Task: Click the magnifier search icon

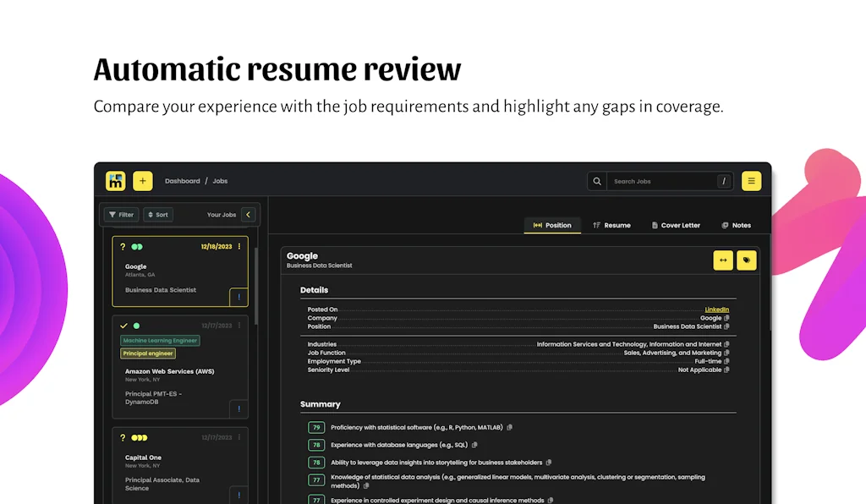Action: (597, 180)
